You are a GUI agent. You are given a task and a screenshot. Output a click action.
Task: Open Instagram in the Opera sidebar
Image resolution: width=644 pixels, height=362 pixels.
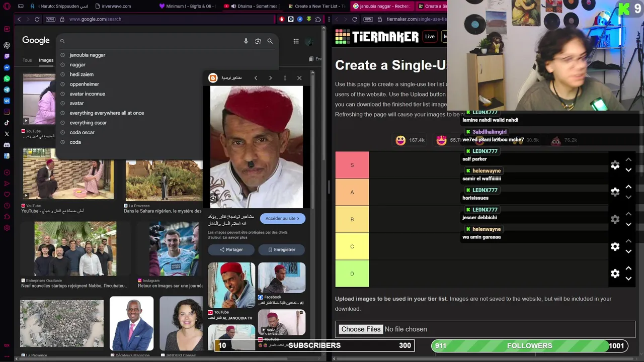[7, 112]
